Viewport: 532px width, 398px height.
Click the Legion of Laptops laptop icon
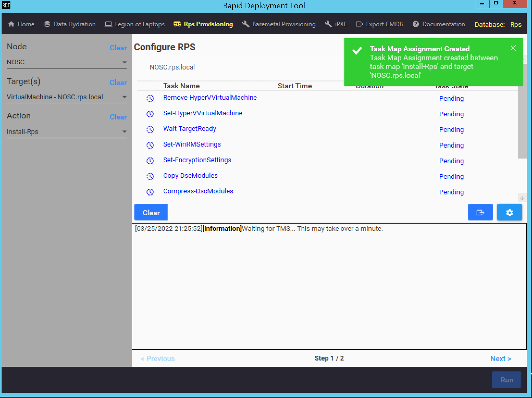(x=108, y=24)
